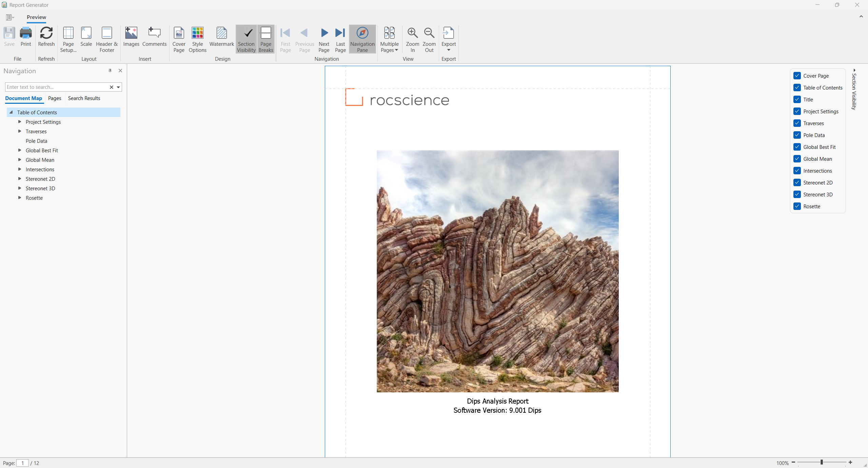Select Pole Data in the document map
The width and height of the screenshot is (868, 468).
click(36, 141)
